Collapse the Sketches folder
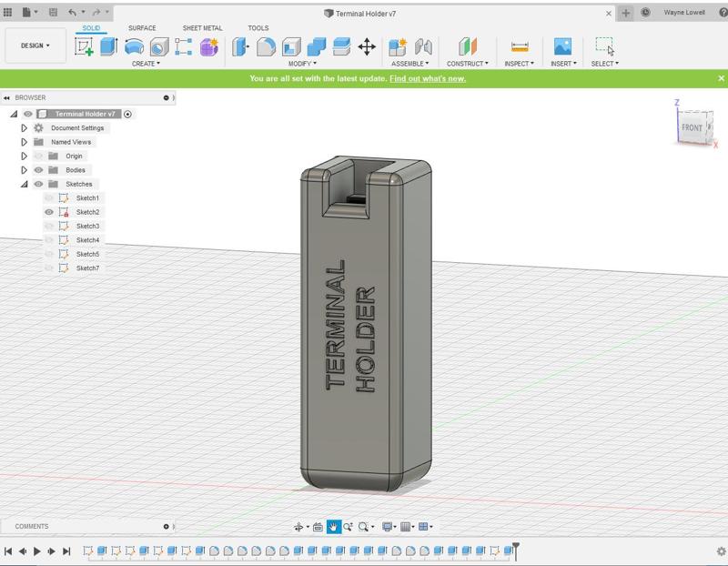The height and width of the screenshot is (566, 728). click(25, 184)
